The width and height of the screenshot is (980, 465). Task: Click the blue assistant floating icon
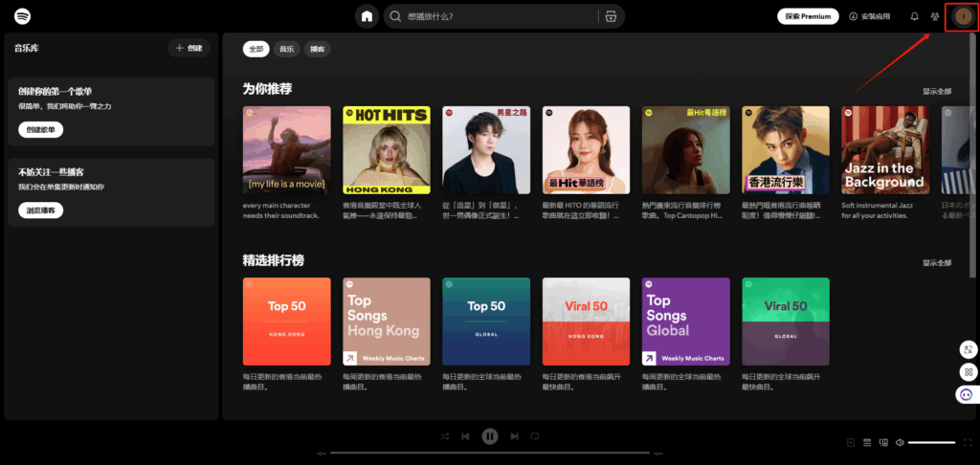(x=967, y=394)
